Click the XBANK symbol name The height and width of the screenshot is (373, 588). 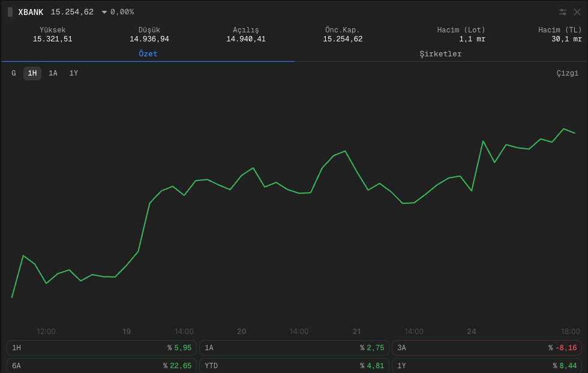(x=31, y=12)
